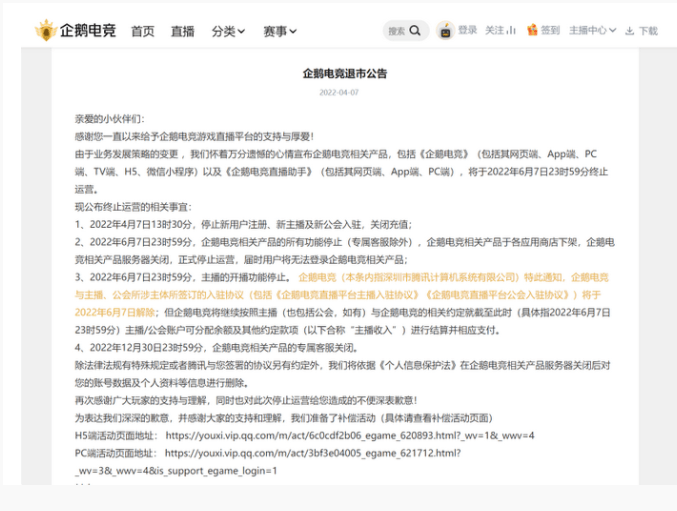This screenshot has height=511, width=677.
Task: Click the 下载 download link
Action: (x=648, y=31)
